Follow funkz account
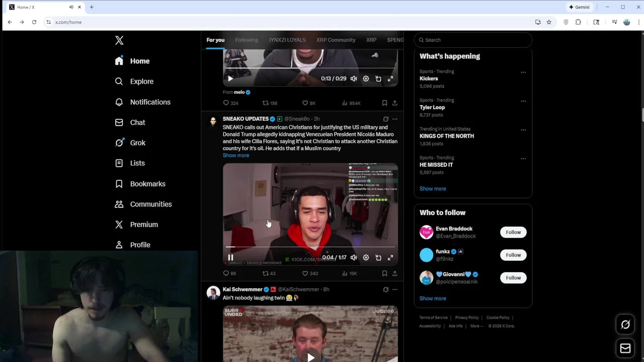The width and height of the screenshot is (644, 362). (x=513, y=255)
